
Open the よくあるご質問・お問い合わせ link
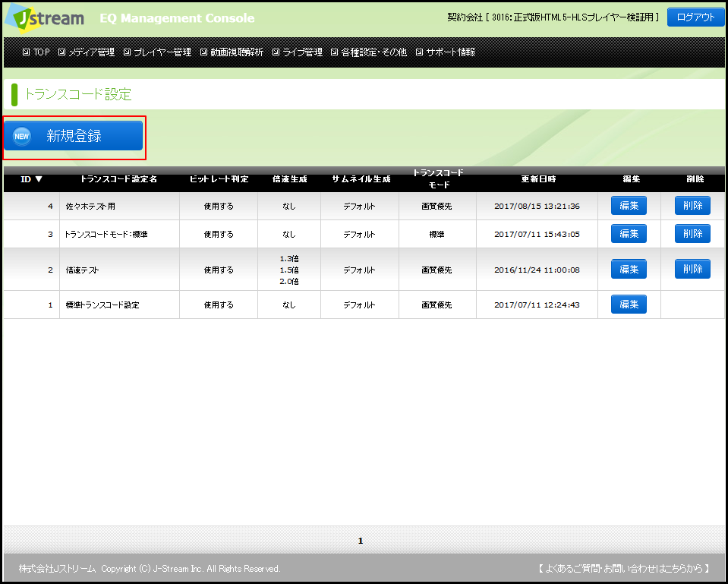(x=623, y=568)
